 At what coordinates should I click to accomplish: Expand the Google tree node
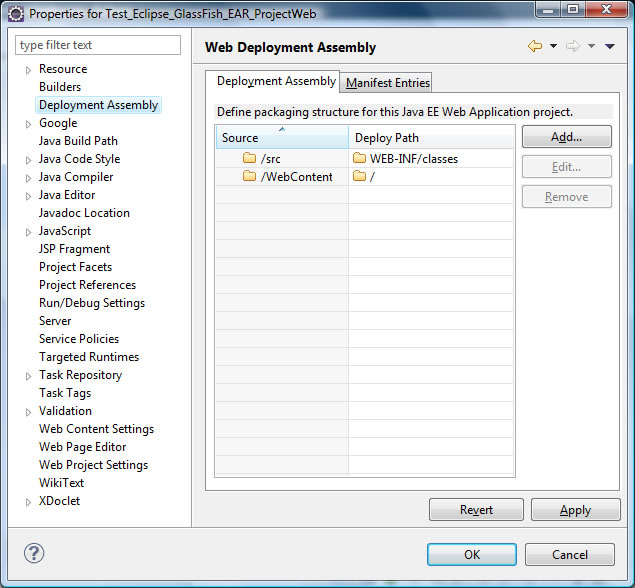(28, 124)
